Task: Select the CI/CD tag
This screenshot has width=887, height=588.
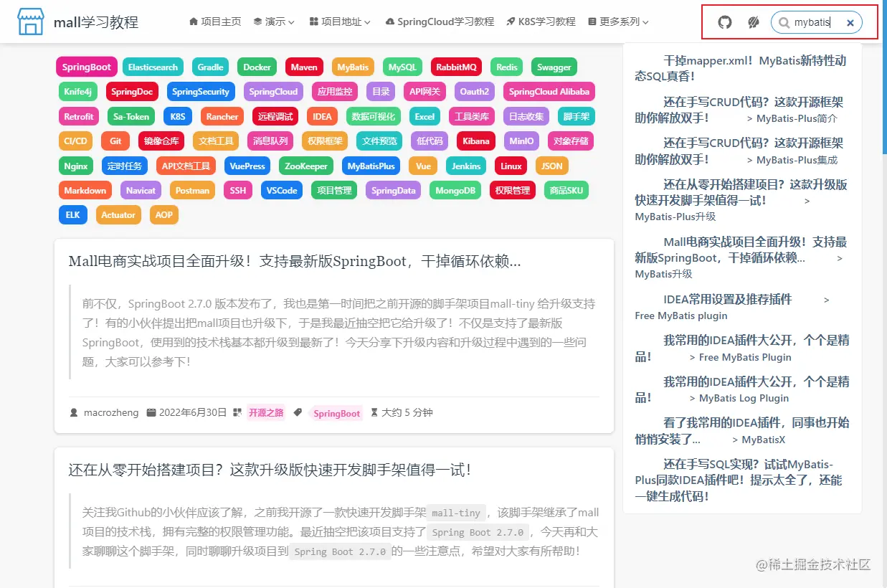Action: (x=75, y=141)
